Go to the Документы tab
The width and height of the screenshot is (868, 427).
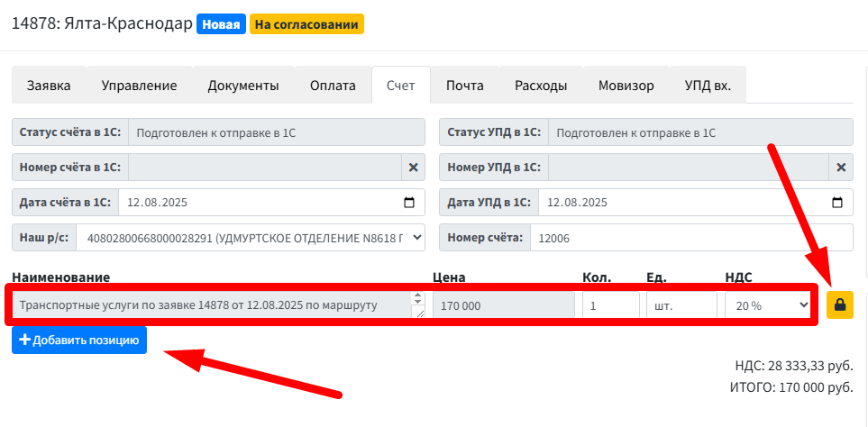pos(242,86)
